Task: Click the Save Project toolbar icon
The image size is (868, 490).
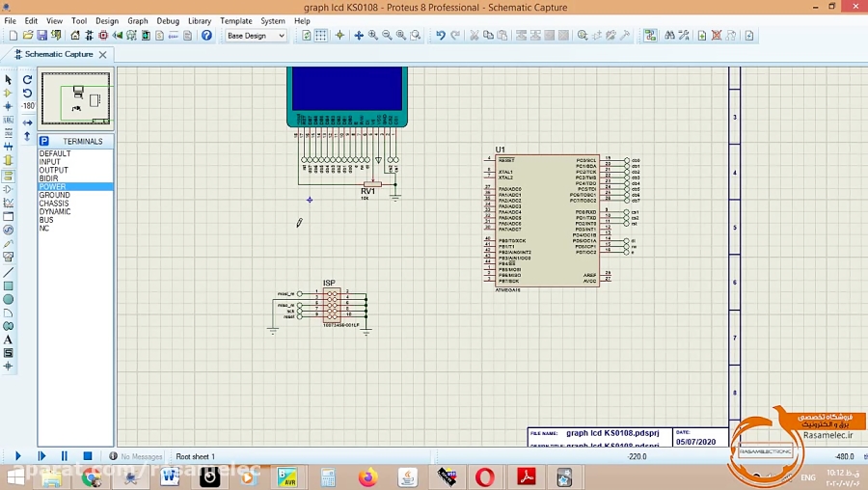Action: [x=40, y=36]
